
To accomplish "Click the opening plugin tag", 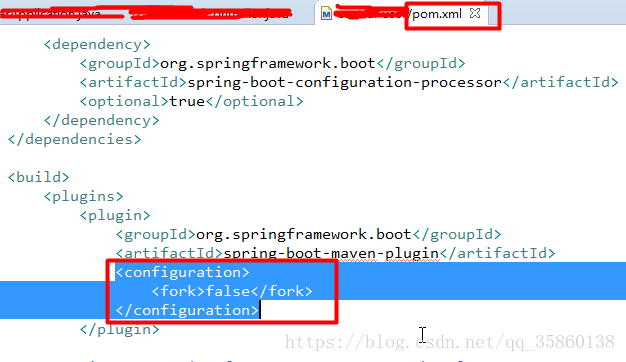I will (x=115, y=216).
